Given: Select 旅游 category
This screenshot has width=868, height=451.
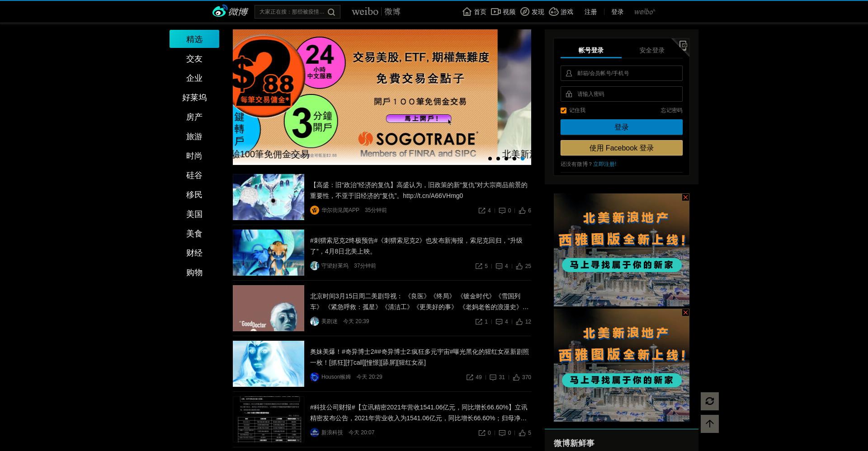Looking at the screenshot, I should point(194,136).
